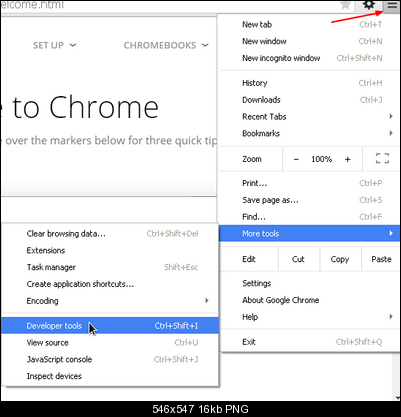Click the Cut button in Edit row

click(299, 259)
